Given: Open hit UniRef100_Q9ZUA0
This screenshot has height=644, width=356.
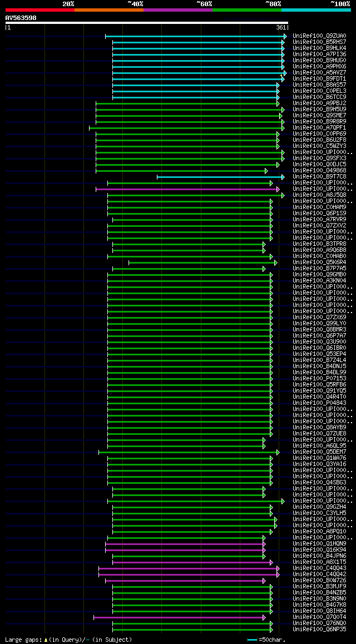Looking at the screenshot, I should pos(319,36).
